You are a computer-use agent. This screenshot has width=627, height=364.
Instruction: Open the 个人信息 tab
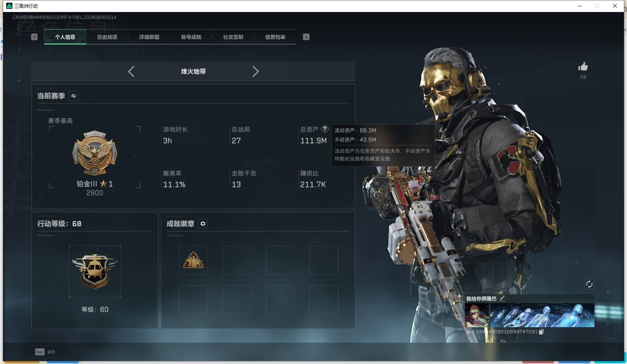point(65,37)
